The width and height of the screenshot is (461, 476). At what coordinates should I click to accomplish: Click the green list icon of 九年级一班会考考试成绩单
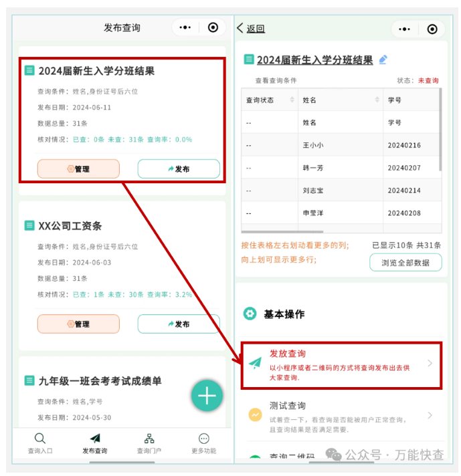pos(29,380)
